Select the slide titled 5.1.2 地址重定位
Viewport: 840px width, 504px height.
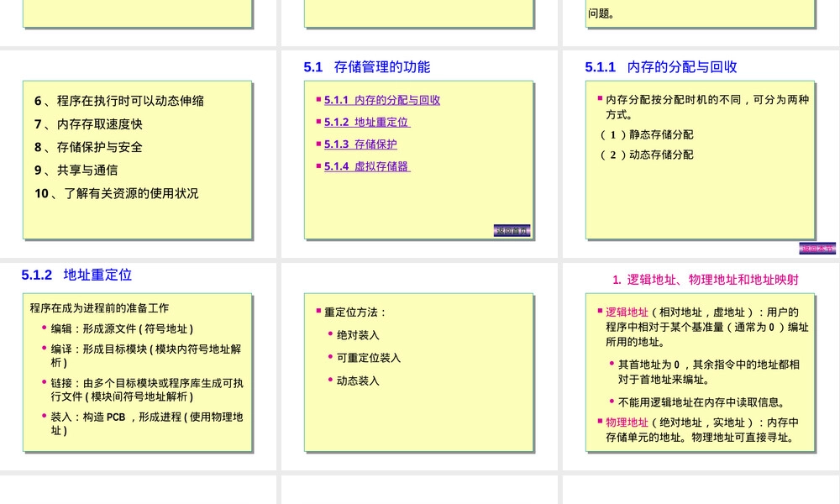(139, 366)
